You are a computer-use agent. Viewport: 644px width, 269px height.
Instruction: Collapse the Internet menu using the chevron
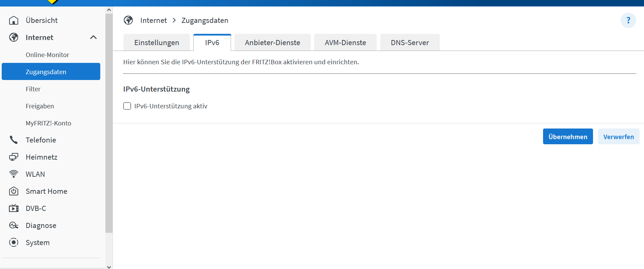coord(93,37)
